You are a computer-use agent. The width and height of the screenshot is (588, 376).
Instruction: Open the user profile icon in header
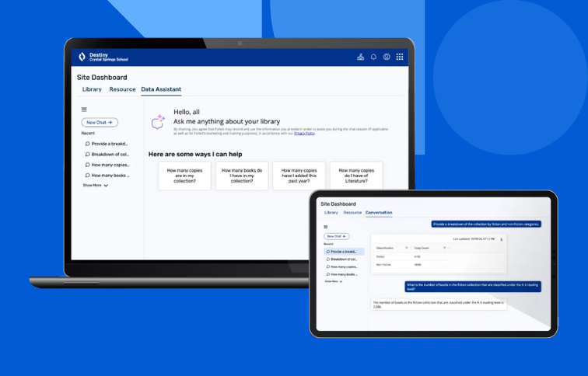click(387, 57)
